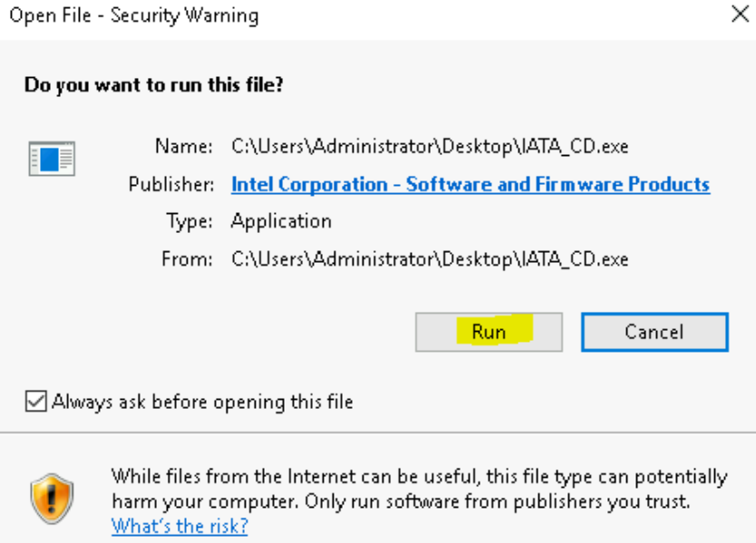
Task: Click the "Application" type value
Action: coord(282,221)
